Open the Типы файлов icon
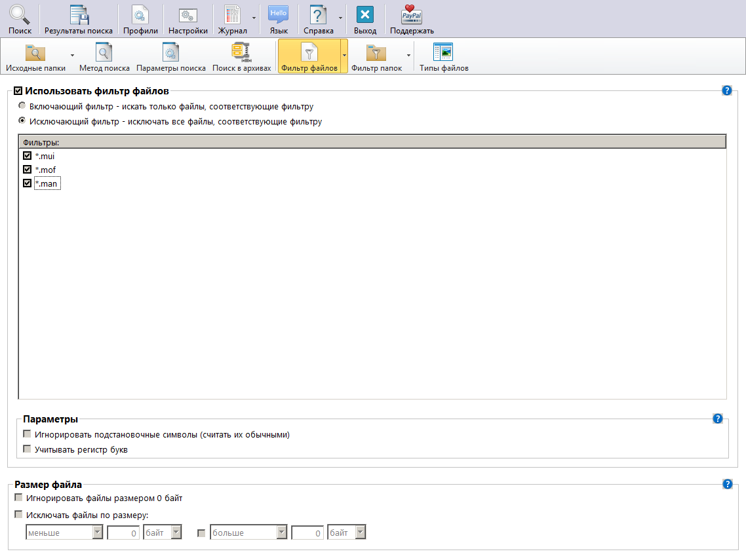Screen dimensions: 746x560 (443, 52)
